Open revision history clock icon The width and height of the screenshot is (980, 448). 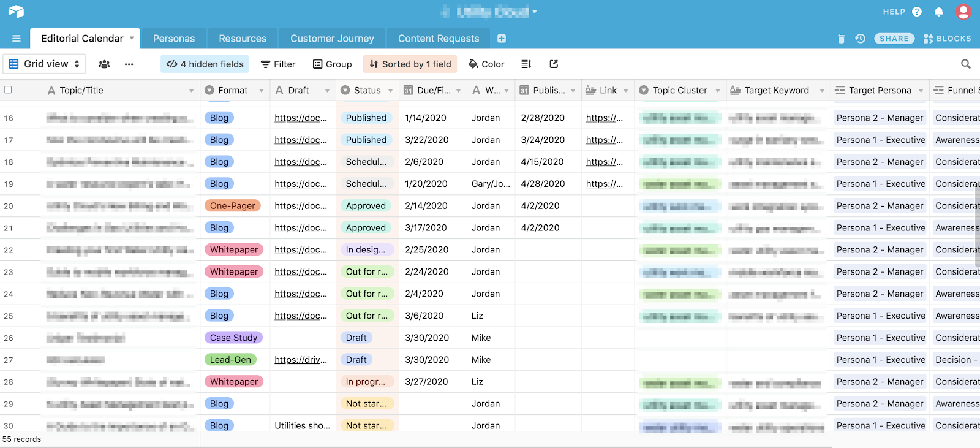(x=860, y=39)
